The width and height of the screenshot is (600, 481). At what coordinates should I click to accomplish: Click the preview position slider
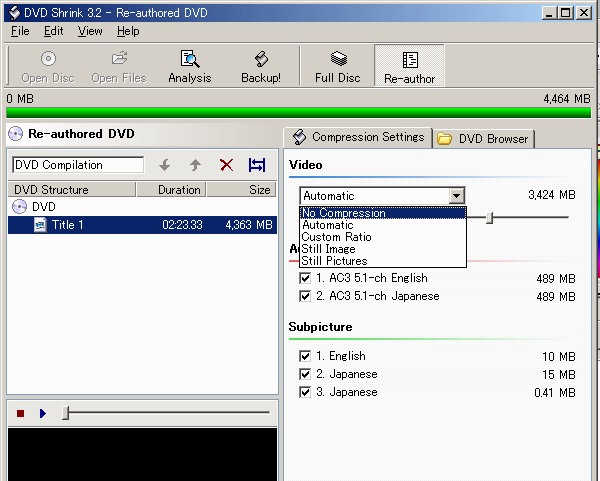coord(67,412)
